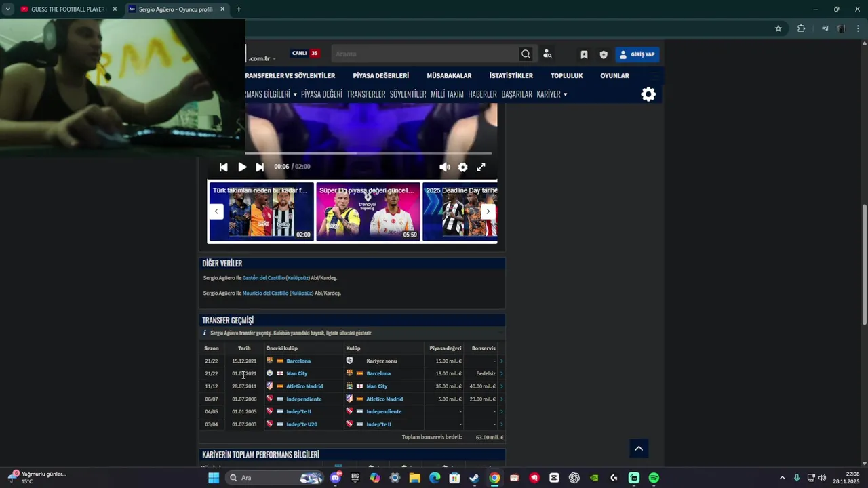Open the Windows Start menu
This screenshot has width=868, height=488.
coord(214,478)
